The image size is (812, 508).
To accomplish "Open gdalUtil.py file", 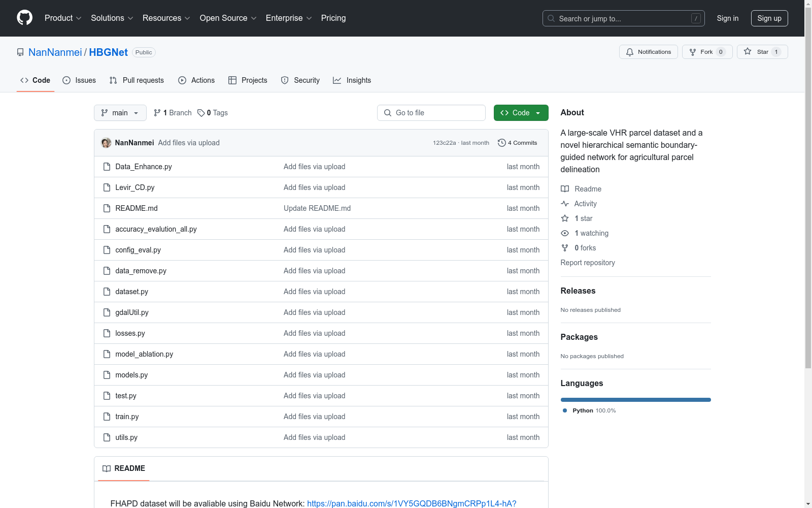I will (x=132, y=312).
